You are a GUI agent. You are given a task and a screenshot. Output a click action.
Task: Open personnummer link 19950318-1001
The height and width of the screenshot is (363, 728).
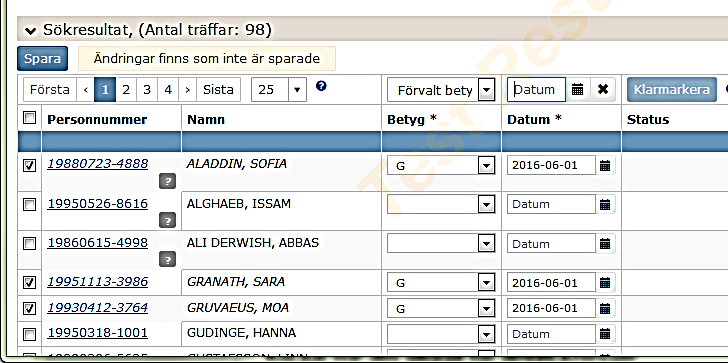point(98,333)
